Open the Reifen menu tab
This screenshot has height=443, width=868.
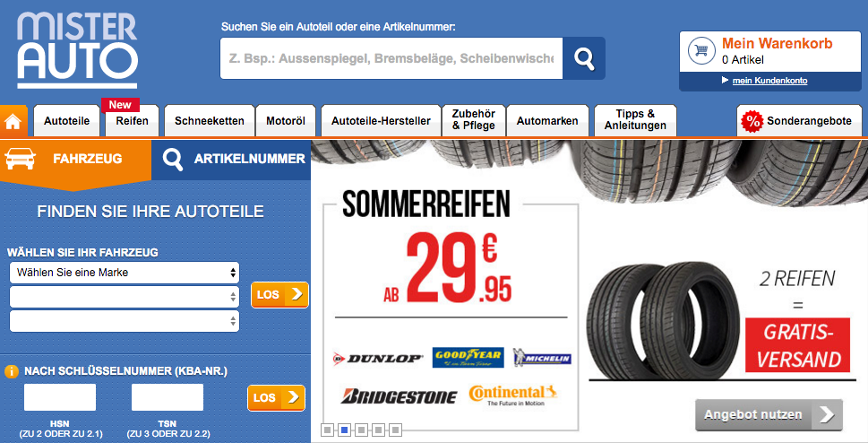132,121
